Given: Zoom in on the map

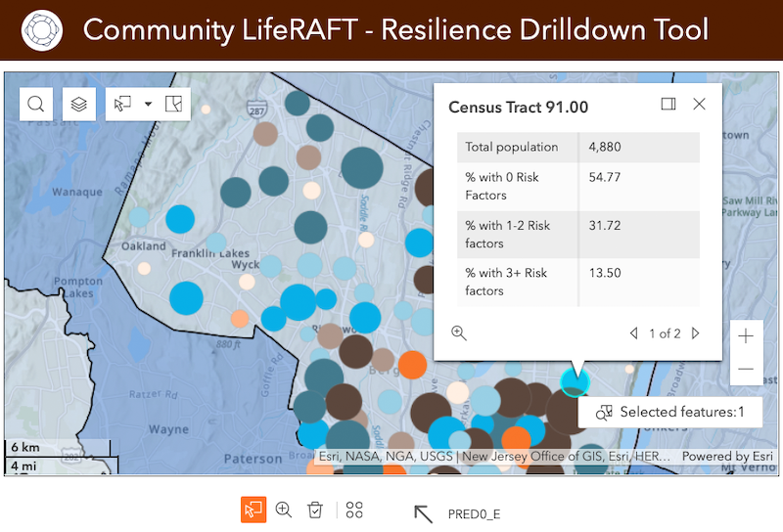Looking at the screenshot, I should 746,336.
